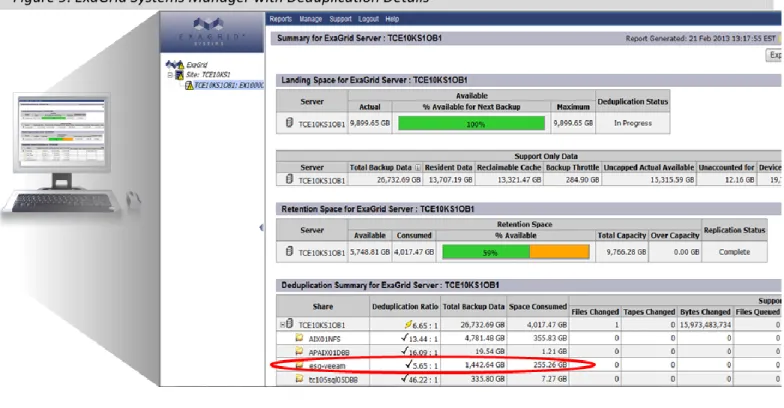The height and width of the screenshot is (408, 784).
Task: Select TCE10KS1OB1: EX1000C in the tree
Action: click(229, 86)
